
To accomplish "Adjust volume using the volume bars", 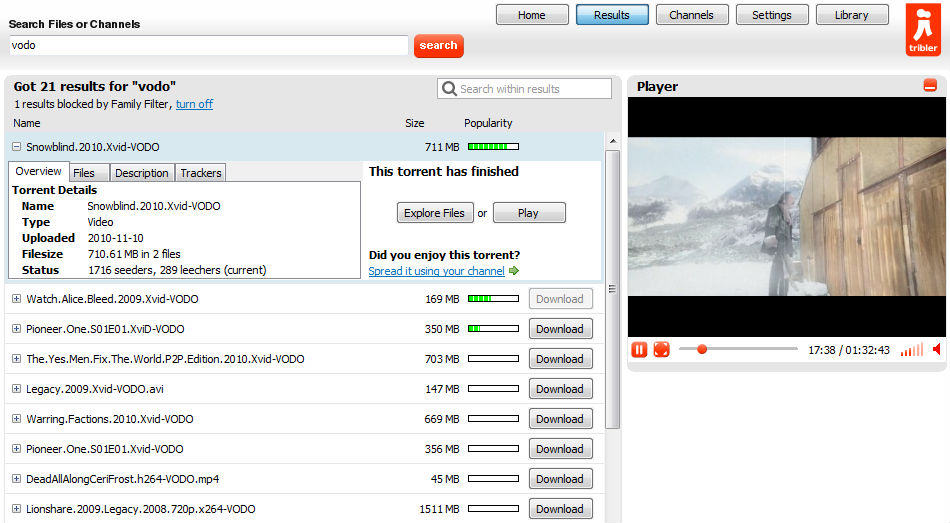I will click(x=912, y=350).
